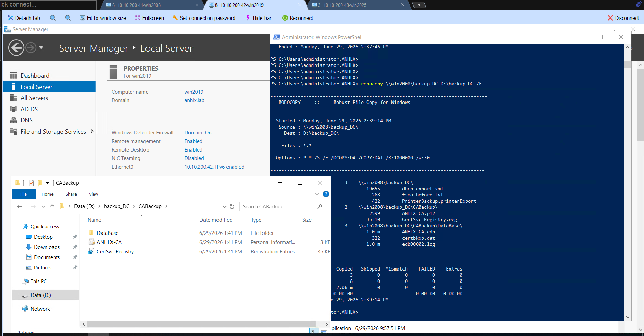
Task: Click Fit to window size
Action: pyautogui.click(x=103, y=18)
